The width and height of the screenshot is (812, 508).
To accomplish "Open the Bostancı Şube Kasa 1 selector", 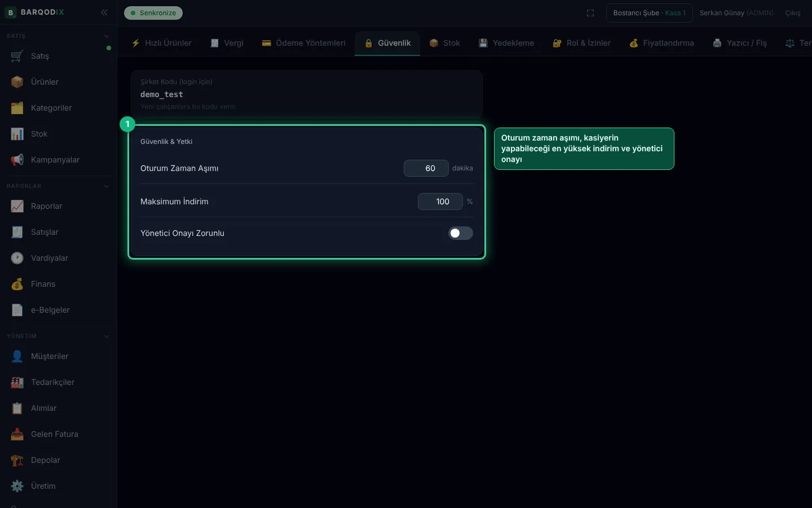I will [649, 13].
